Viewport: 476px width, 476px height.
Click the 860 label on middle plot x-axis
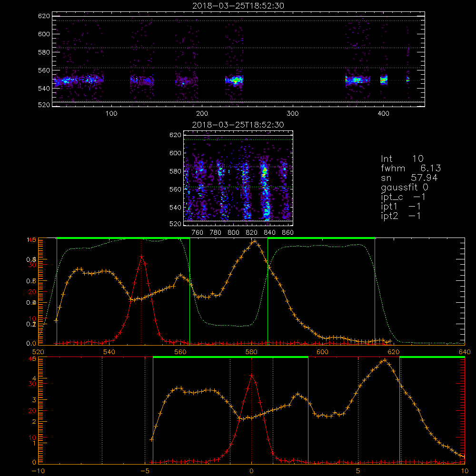click(x=288, y=233)
